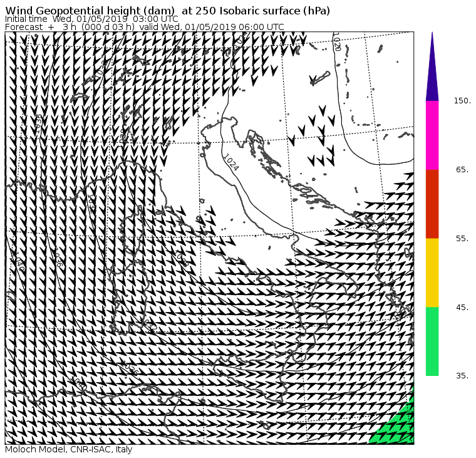Select the red colorbar segment

432,204
